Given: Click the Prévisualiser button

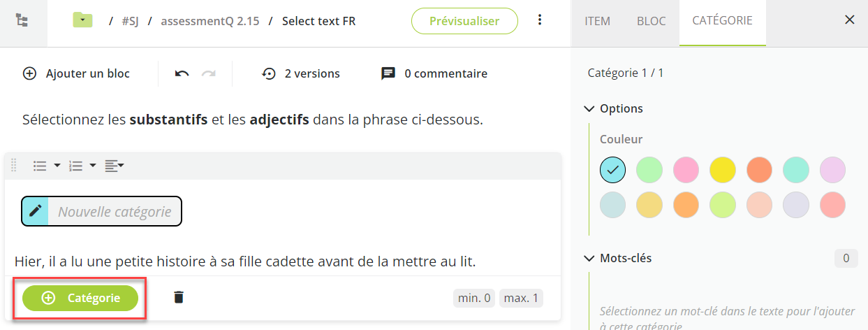Looking at the screenshot, I should (x=464, y=21).
